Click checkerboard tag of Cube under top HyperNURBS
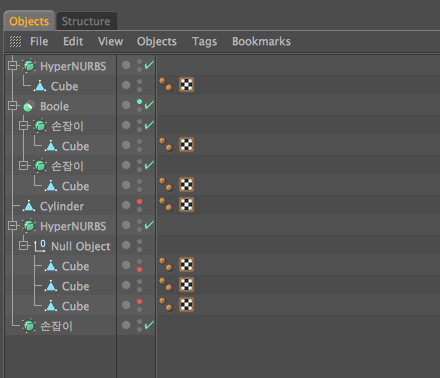This screenshot has height=378, width=440. 186,85
